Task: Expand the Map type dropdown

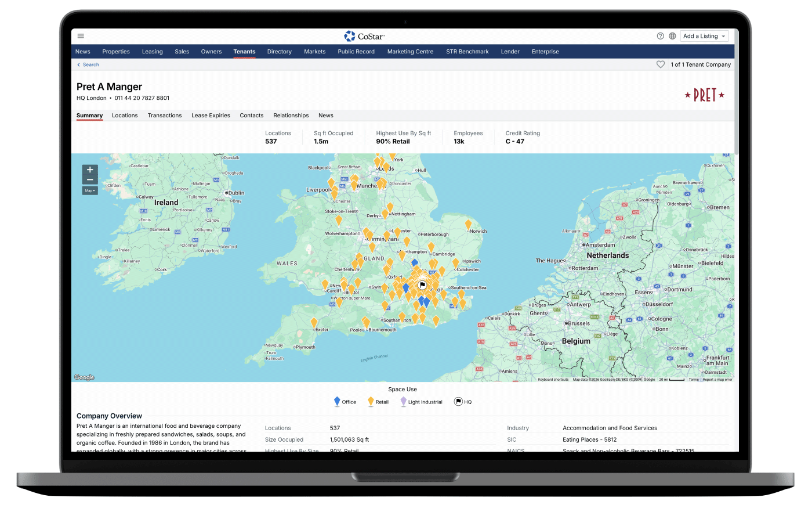Action: coord(90,190)
